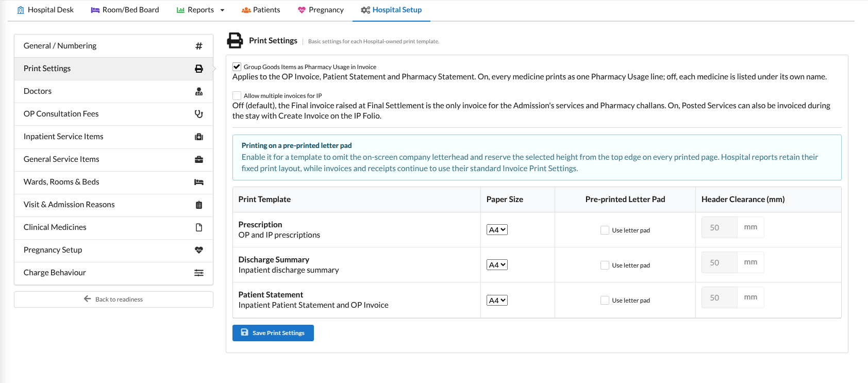The height and width of the screenshot is (383, 868).
Task: Click the briefcase icon for General Service Items
Action: (199, 159)
